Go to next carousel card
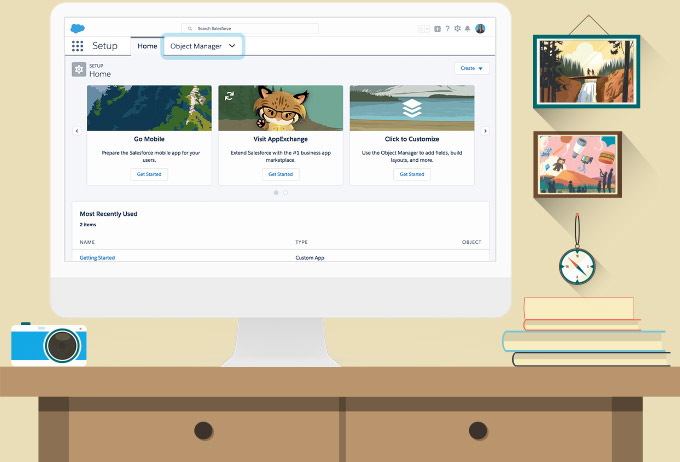This screenshot has height=462, width=680. (x=485, y=131)
